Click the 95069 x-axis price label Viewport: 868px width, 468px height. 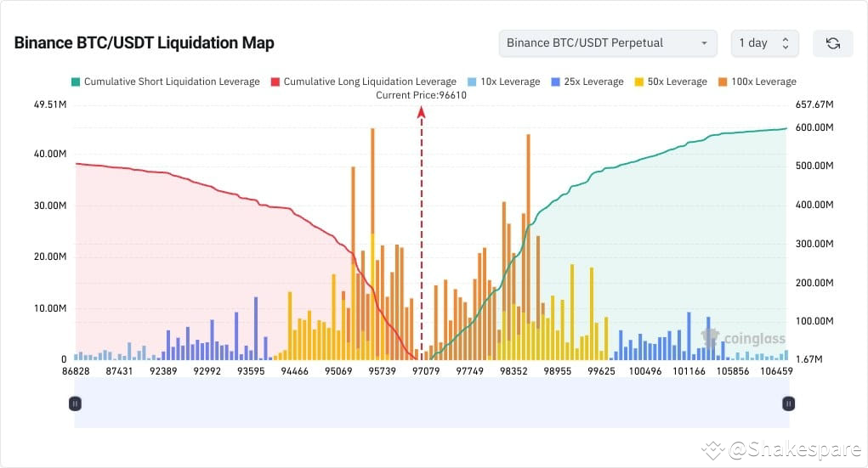click(x=338, y=371)
